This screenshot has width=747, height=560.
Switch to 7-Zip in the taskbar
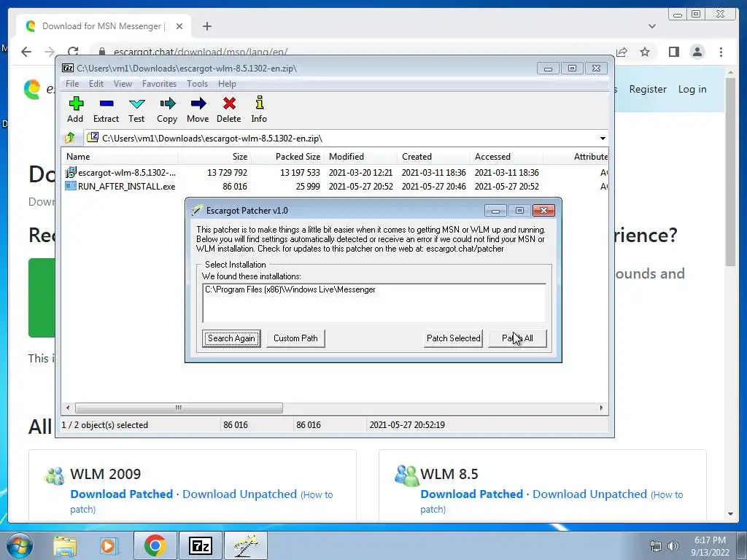coord(200,545)
